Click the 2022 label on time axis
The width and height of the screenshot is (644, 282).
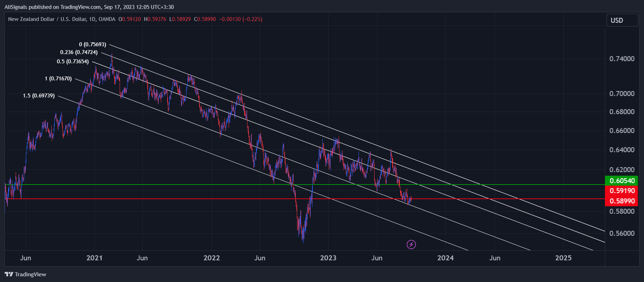click(x=212, y=258)
